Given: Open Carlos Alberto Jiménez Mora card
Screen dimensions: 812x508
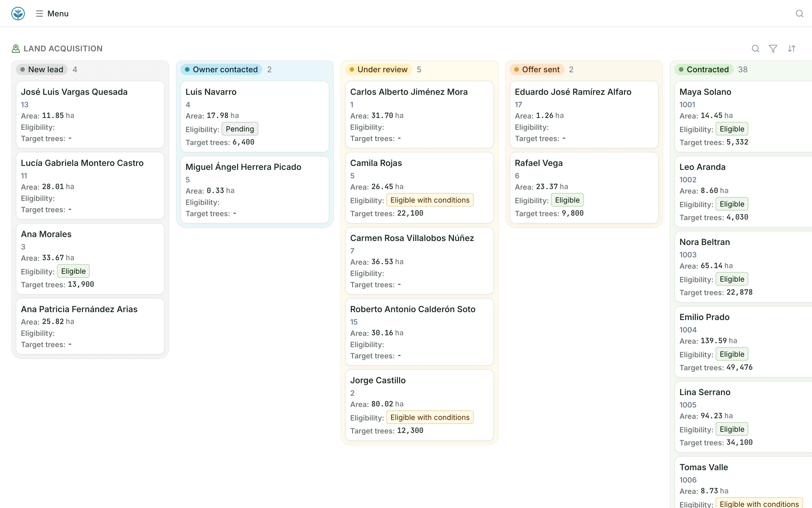Looking at the screenshot, I should [x=420, y=115].
